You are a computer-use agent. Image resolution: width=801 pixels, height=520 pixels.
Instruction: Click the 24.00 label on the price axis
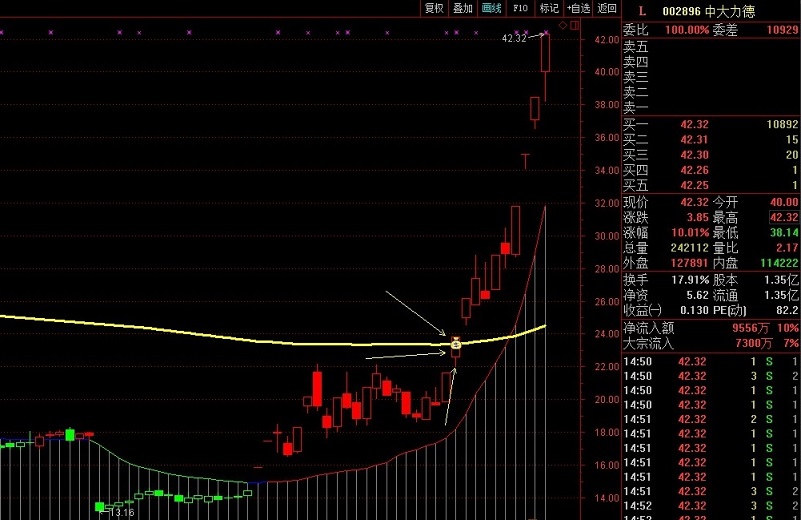[x=607, y=334]
